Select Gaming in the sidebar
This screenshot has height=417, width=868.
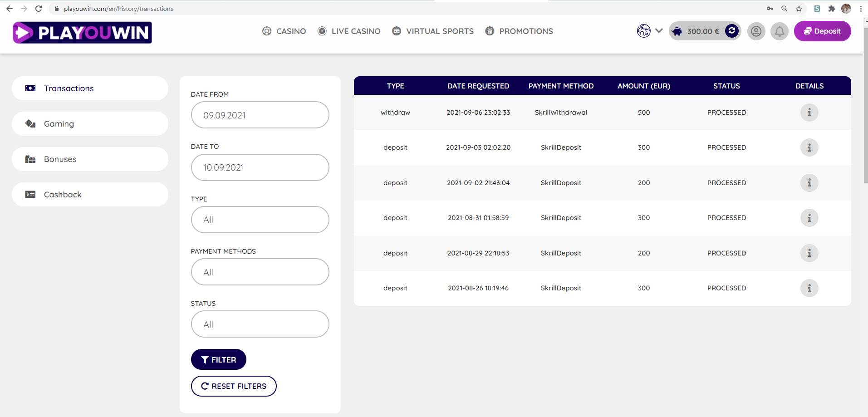tap(90, 124)
